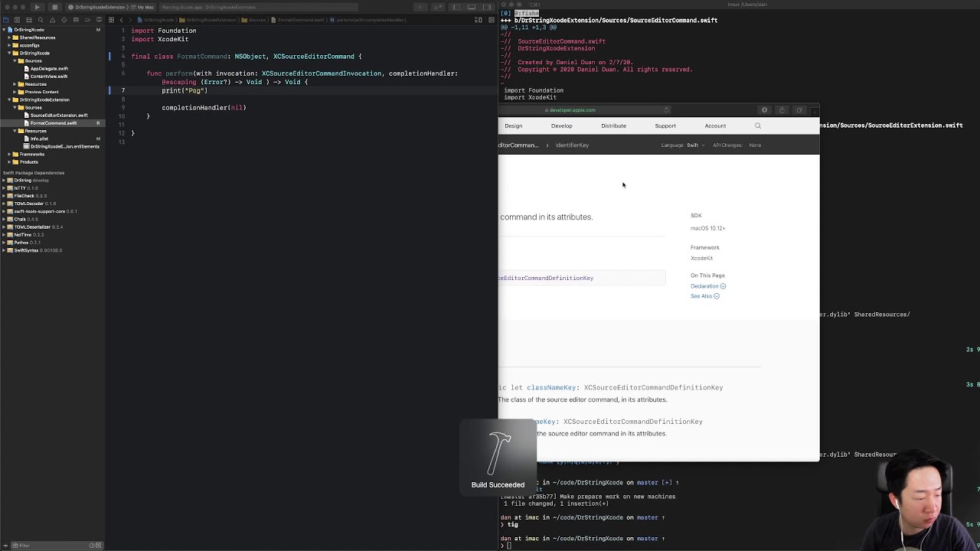Open the Issue navigator warning icon

point(52,20)
